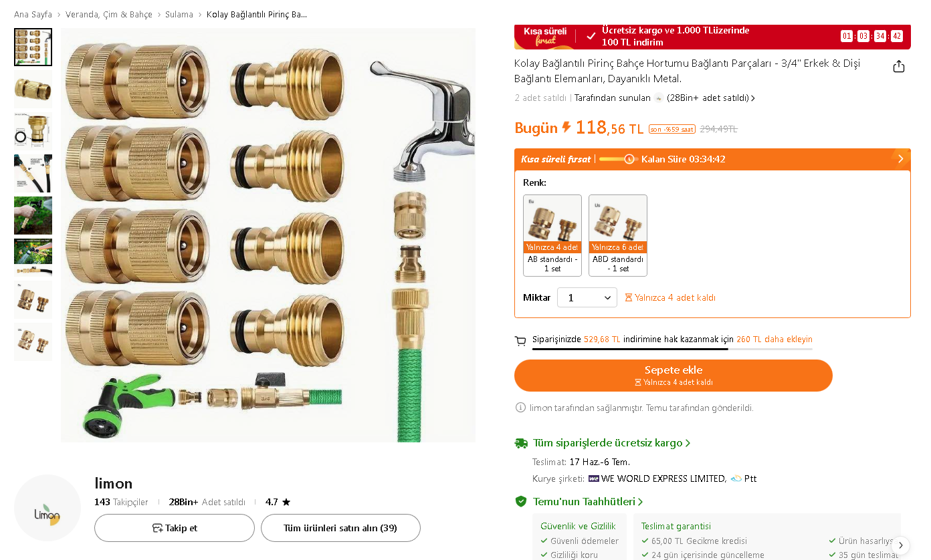Go to Veranda, Çim & Bahçe breadcrumb

click(x=109, y=14)
